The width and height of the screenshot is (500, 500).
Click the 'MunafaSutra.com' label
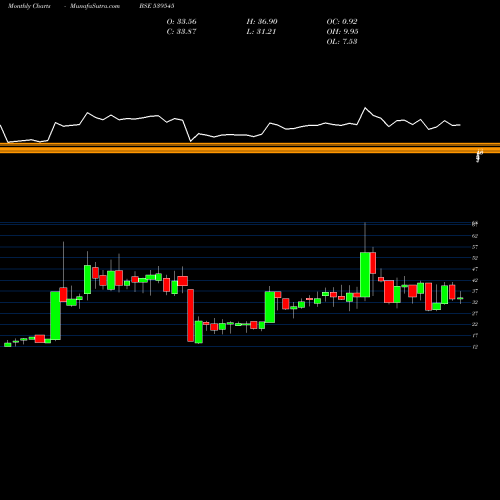point(95,6)
